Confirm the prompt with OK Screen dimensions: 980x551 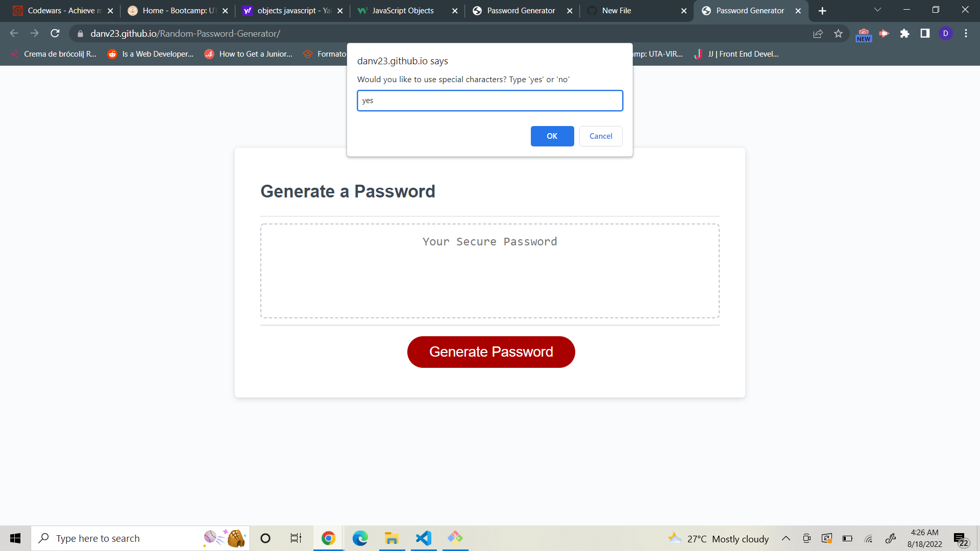(552, 136)
